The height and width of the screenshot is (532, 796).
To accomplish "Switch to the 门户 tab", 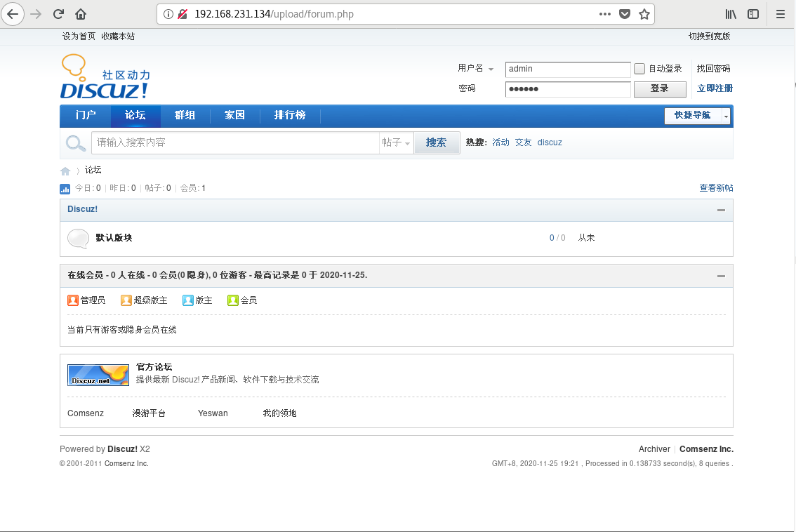I will (85, 115).
